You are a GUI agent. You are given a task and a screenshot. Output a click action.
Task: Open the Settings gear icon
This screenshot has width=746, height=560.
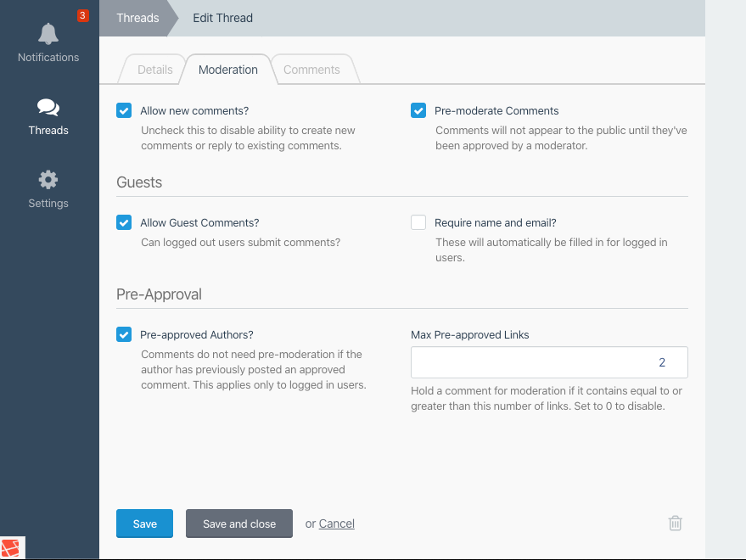(x=48, y=180)
